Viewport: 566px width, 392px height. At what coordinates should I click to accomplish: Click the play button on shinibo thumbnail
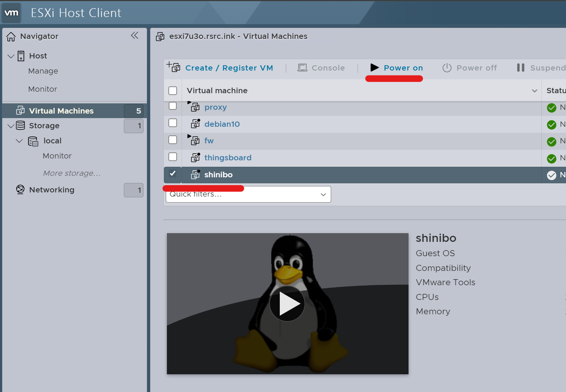tap(287, 304)
